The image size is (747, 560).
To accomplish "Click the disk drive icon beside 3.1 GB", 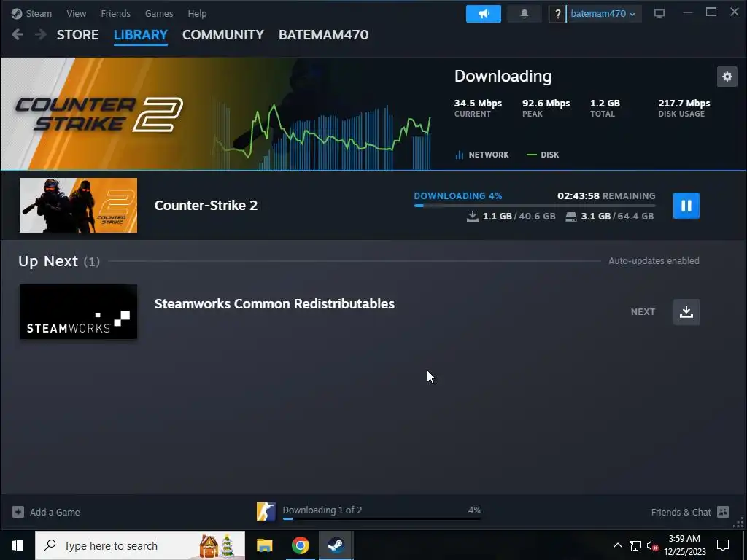I will pos(570,217).
